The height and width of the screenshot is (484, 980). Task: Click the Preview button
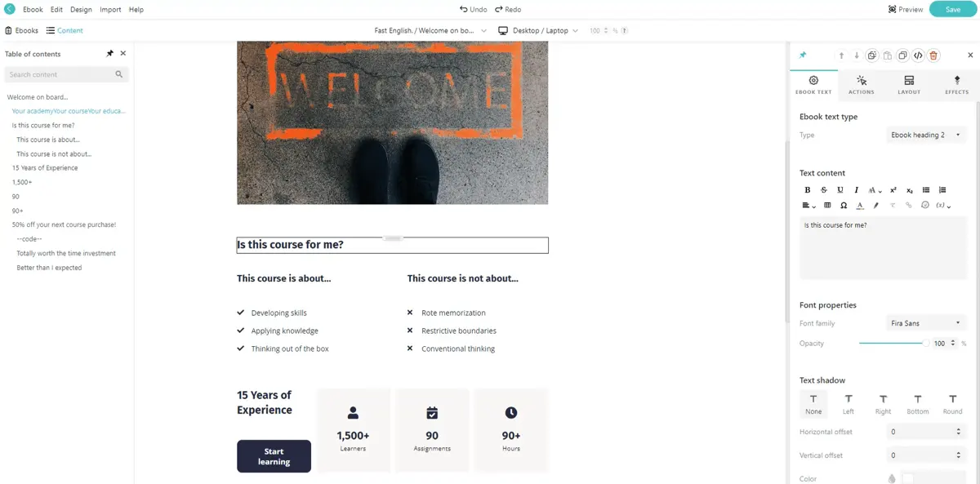(906, 10)
